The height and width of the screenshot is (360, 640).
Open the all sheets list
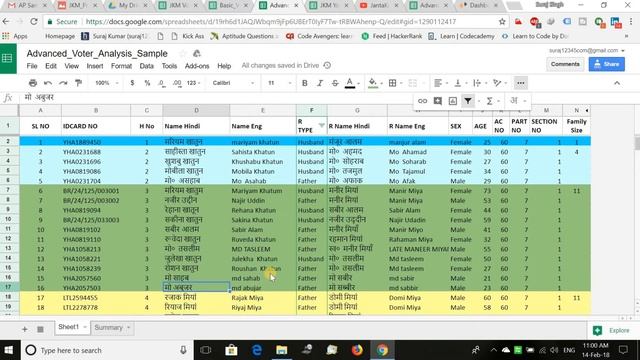[40, 329]
